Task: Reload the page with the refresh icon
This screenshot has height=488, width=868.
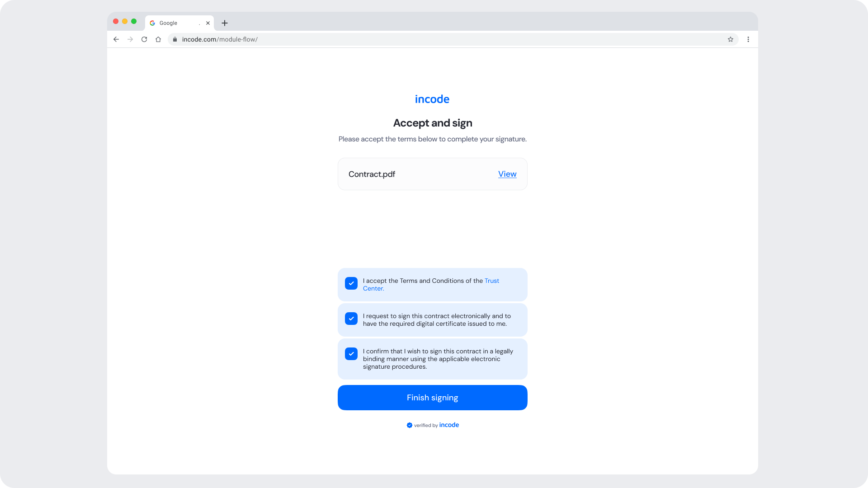Action: pyautogui.click(x=144, y=39)
